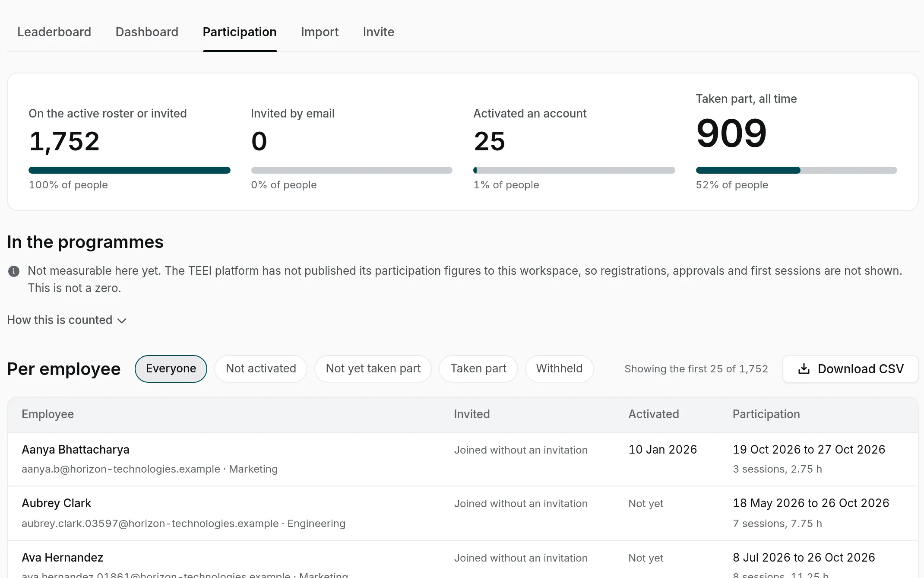Image resolution: width=924 pixels, height=578 pixels.
Task: Click the info icon beside Not measurable notice
Action: tap(14, 271)
